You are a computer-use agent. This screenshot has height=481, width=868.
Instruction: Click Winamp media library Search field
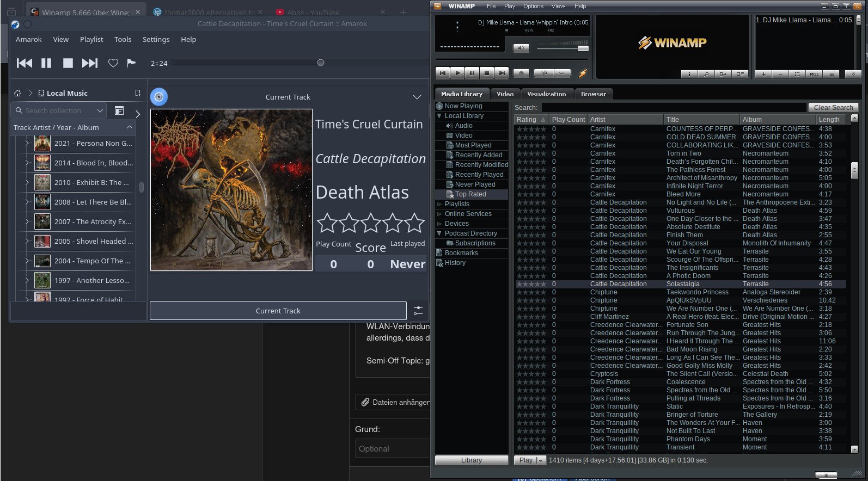(x=674, y=108)
